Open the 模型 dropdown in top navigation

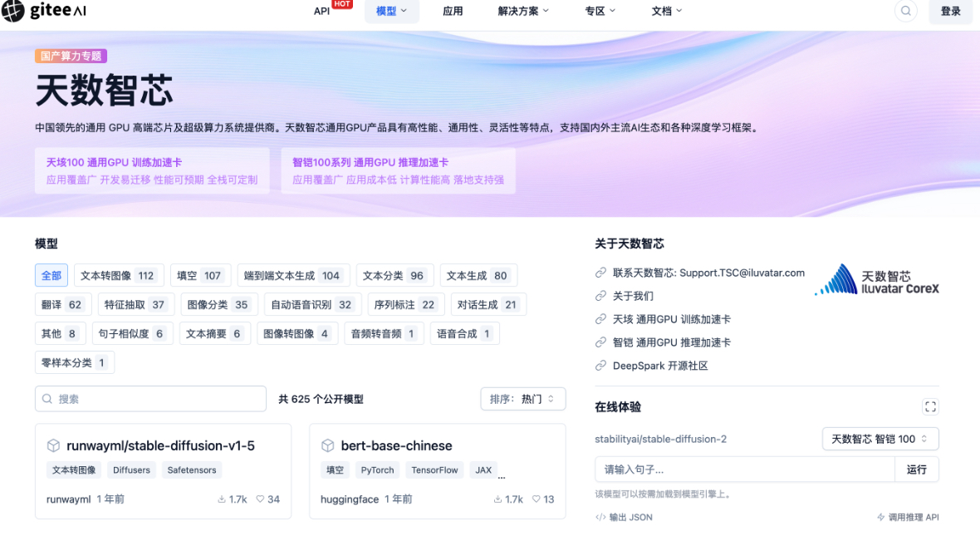click(391, 12)
